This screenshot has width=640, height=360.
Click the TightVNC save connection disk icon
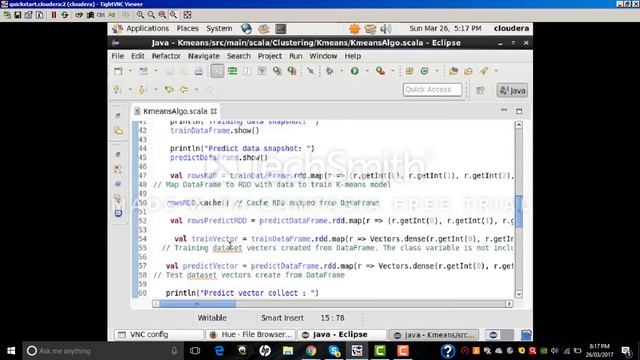tap(18, 15)
